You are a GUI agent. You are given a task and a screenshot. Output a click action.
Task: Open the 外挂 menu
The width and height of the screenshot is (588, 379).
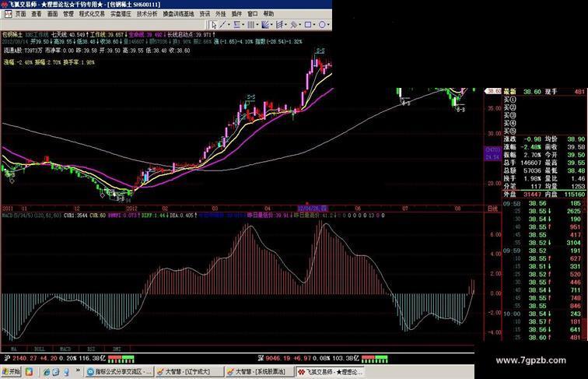pyautogui.click(x=221, y=14)
